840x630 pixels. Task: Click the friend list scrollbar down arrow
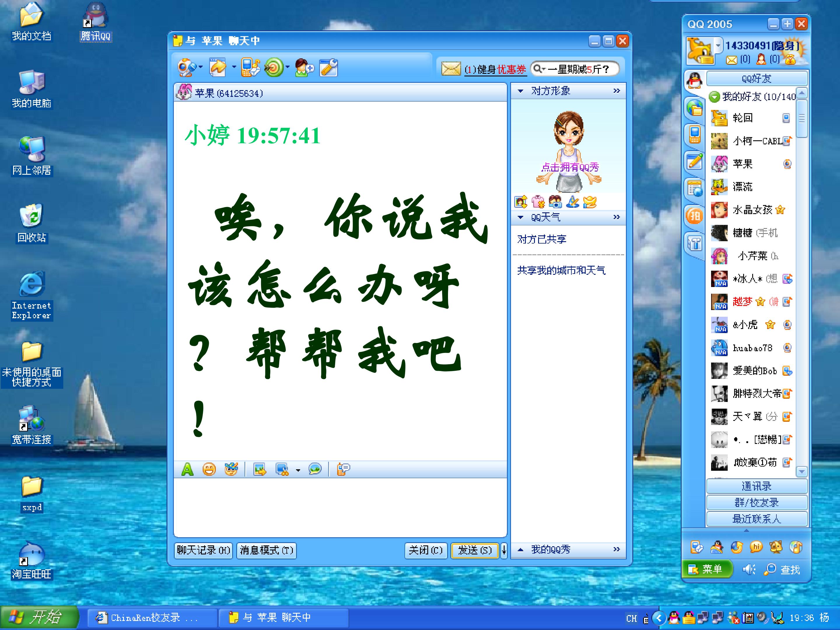[x=801, y=472]
